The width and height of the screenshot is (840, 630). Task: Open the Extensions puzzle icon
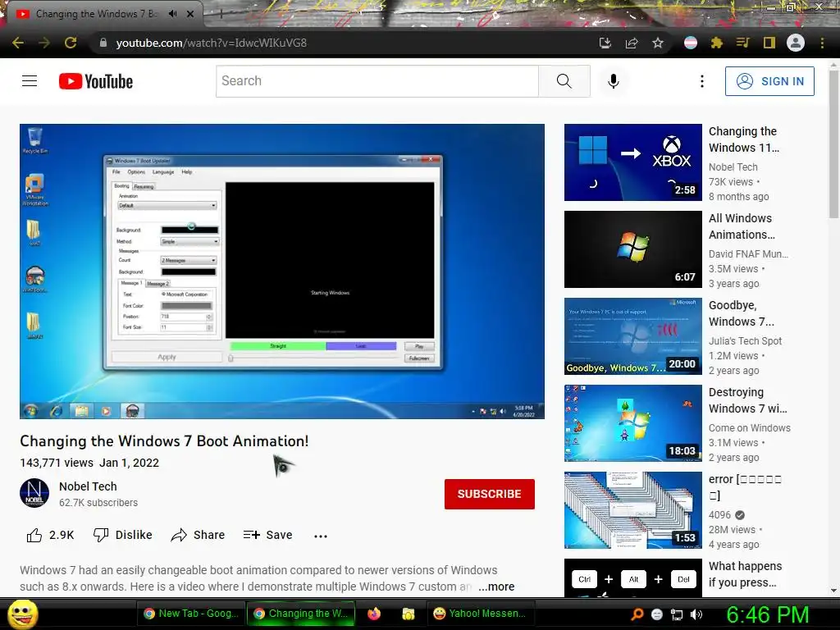pos(717,43)
